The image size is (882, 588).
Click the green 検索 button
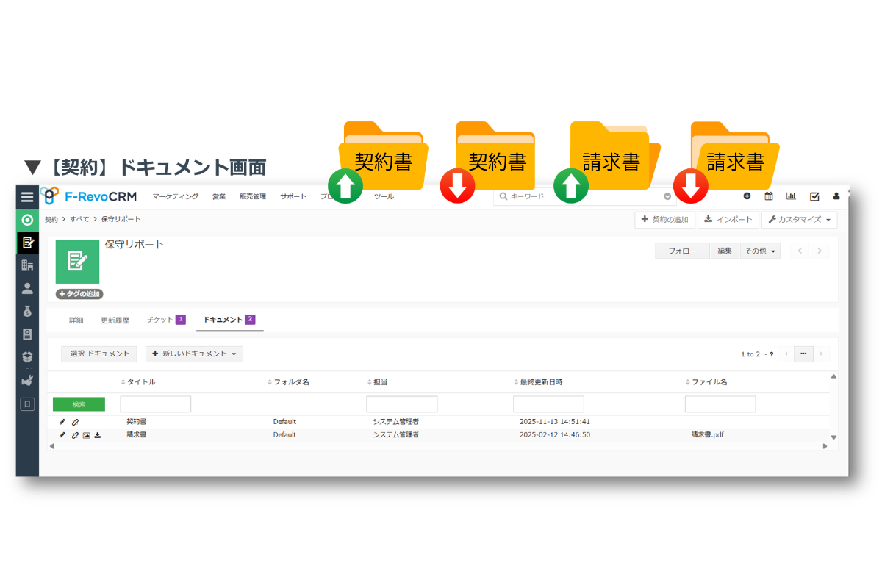click(79, 404)
